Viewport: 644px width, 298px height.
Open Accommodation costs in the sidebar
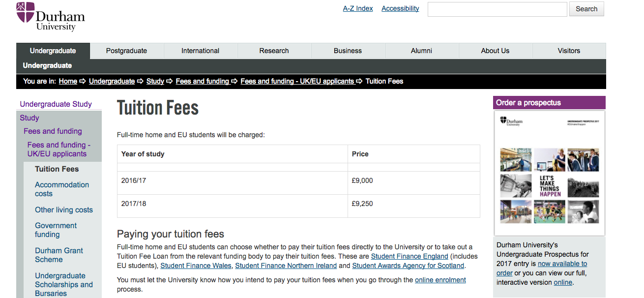click(62, 189)
